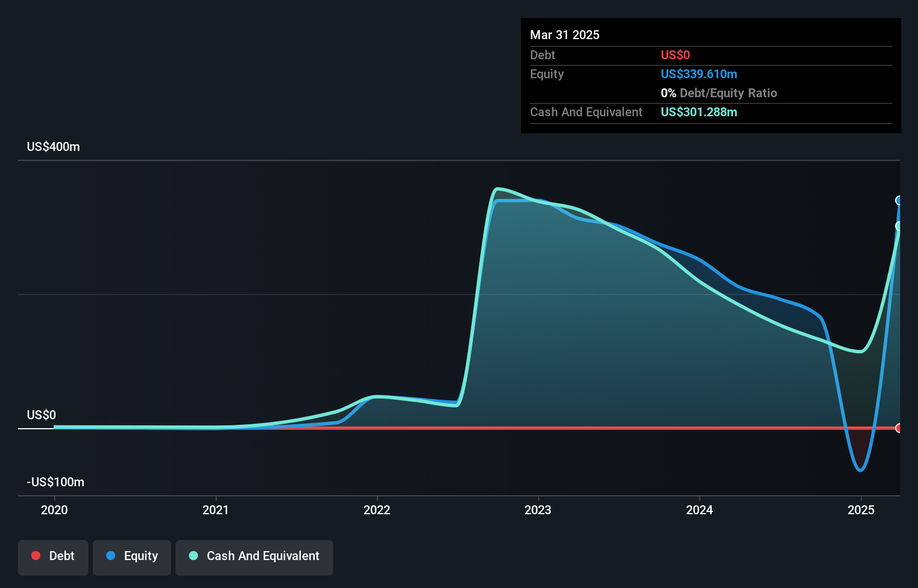The width and height of the screenshot is (918, 588).
Task: Click the 2020 x-axis label
Action: 54,510
